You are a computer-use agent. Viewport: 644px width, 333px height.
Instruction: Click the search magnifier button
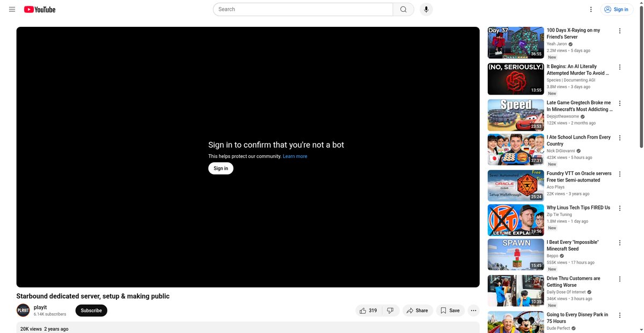[x=404, y=9]
